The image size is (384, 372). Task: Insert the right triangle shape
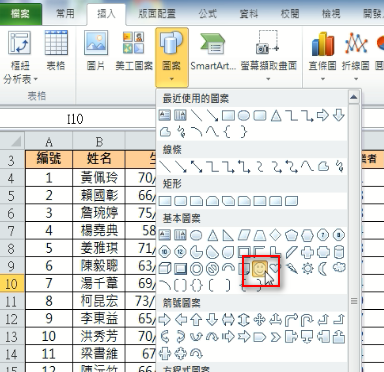pos(228,236)
